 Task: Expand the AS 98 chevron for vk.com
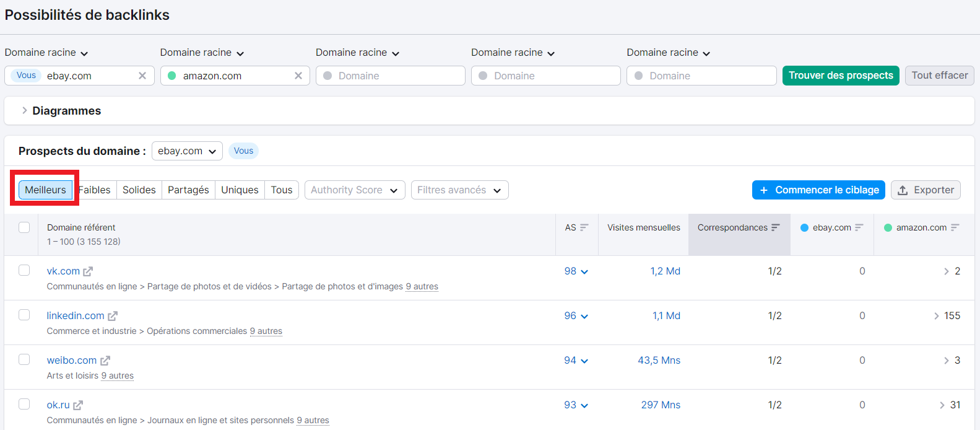pyautogui.click(x=584, y=272)
